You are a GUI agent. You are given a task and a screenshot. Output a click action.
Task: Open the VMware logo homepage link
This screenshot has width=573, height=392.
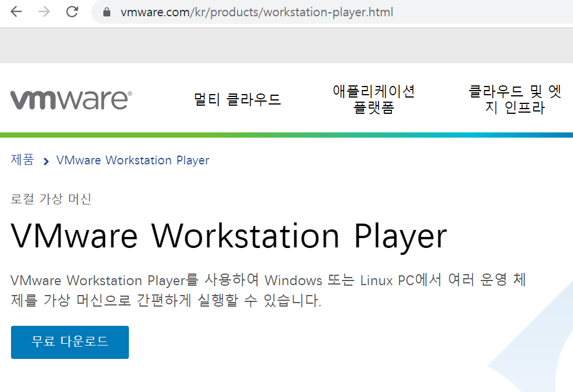(x=71, y=99)
